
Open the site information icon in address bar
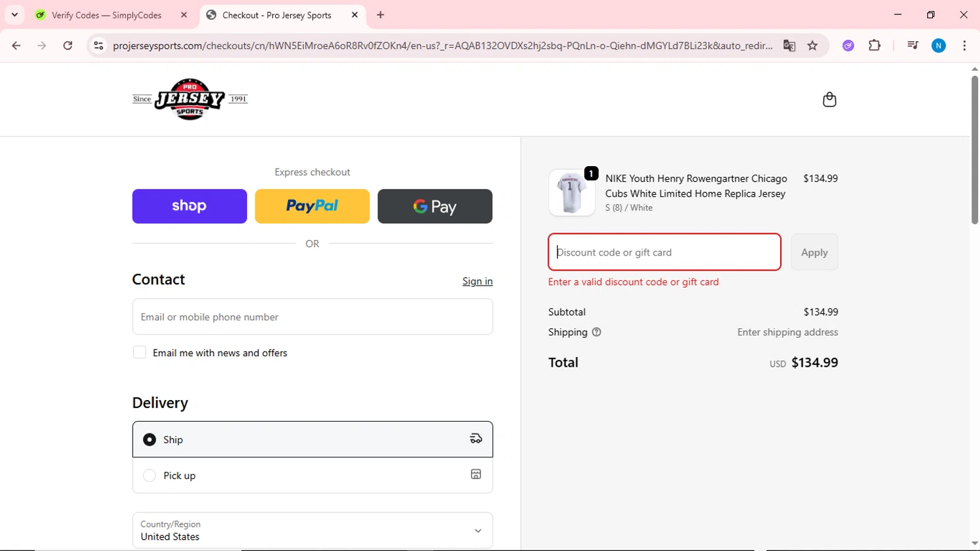pyautogui.click(x=99, y=46)
